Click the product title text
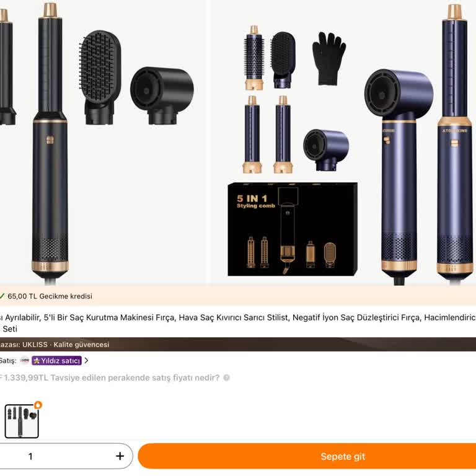The image size is (476, 476). tap(238, 323)
